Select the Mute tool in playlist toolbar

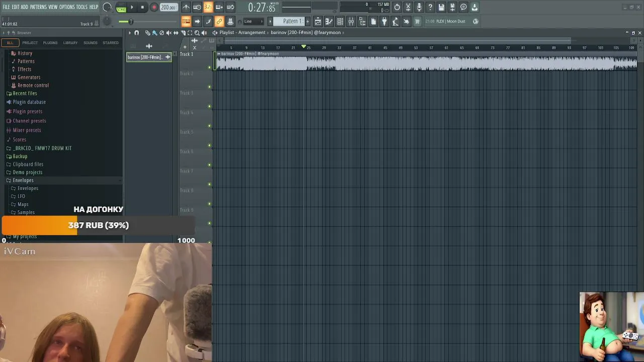click(x=169, y=33)
